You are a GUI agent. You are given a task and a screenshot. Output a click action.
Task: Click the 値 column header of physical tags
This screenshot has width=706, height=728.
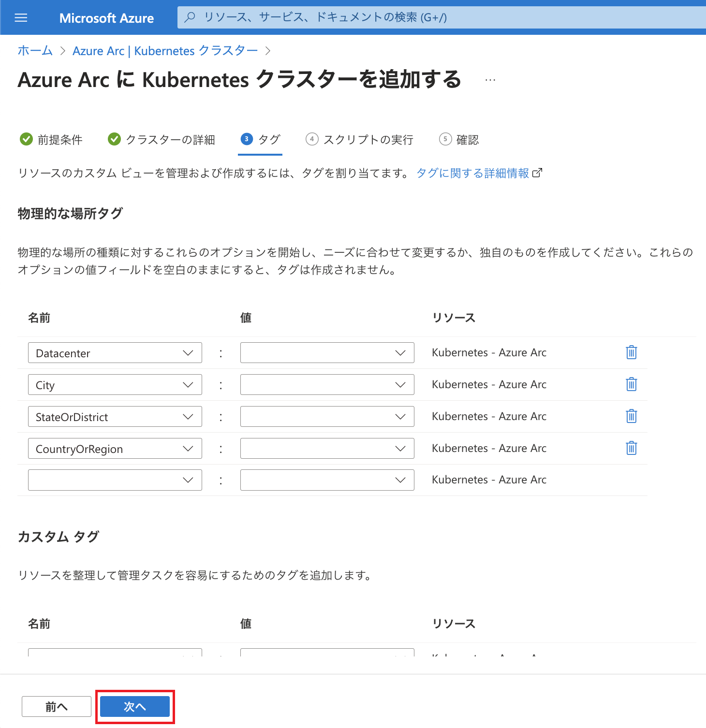tap(246, 318)
